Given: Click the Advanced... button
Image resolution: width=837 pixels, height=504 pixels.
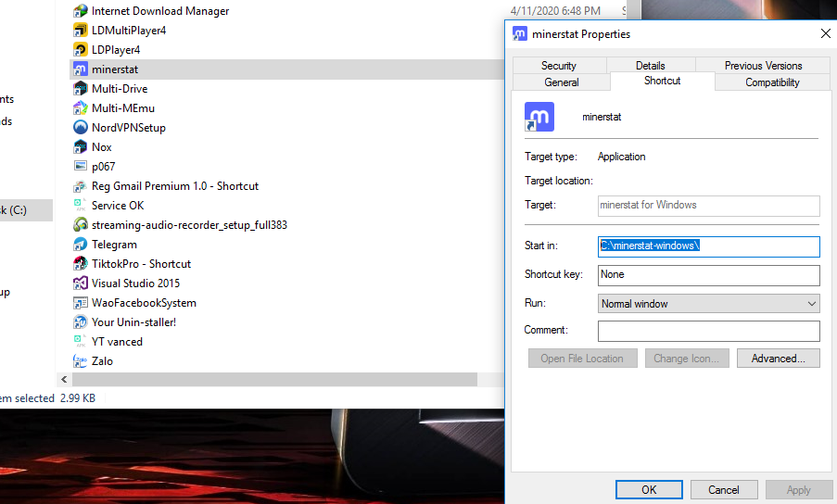Looking at the screenshot, I should (778, 359).
